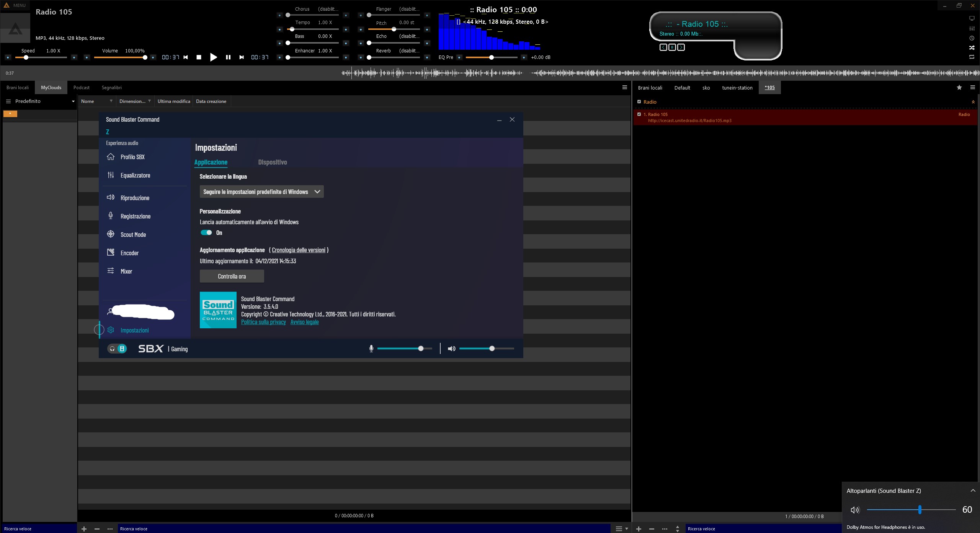Toggle Reverb effect left button
The height and width of the screenshot is (533, 980).
[x=361, y=57]
